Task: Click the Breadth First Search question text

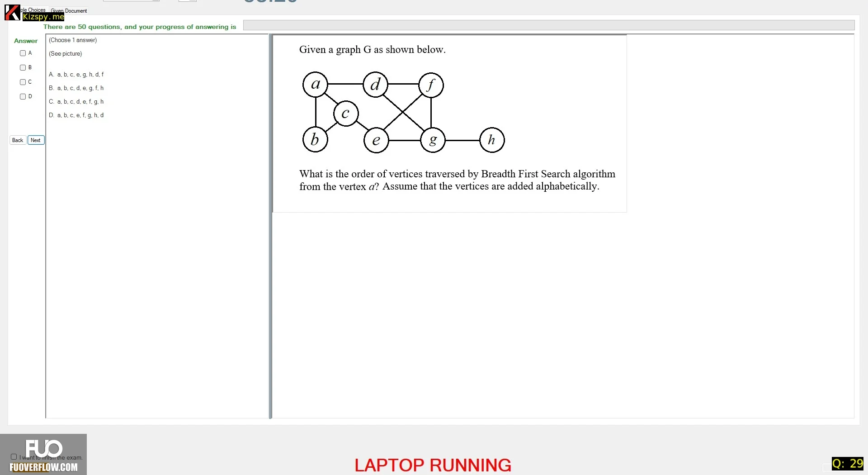Action: 457,180
